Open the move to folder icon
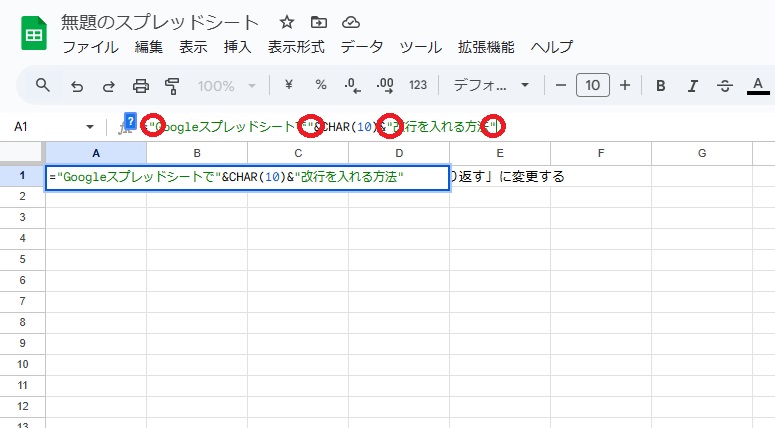 319,22
